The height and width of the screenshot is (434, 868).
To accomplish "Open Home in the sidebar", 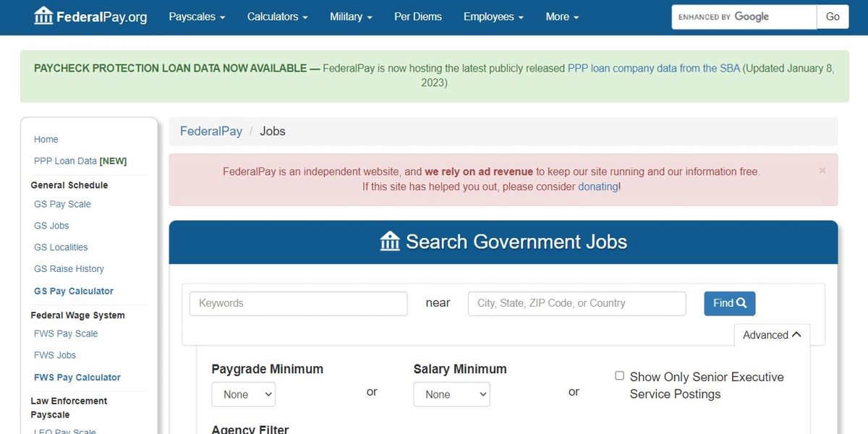I will 46,140.
